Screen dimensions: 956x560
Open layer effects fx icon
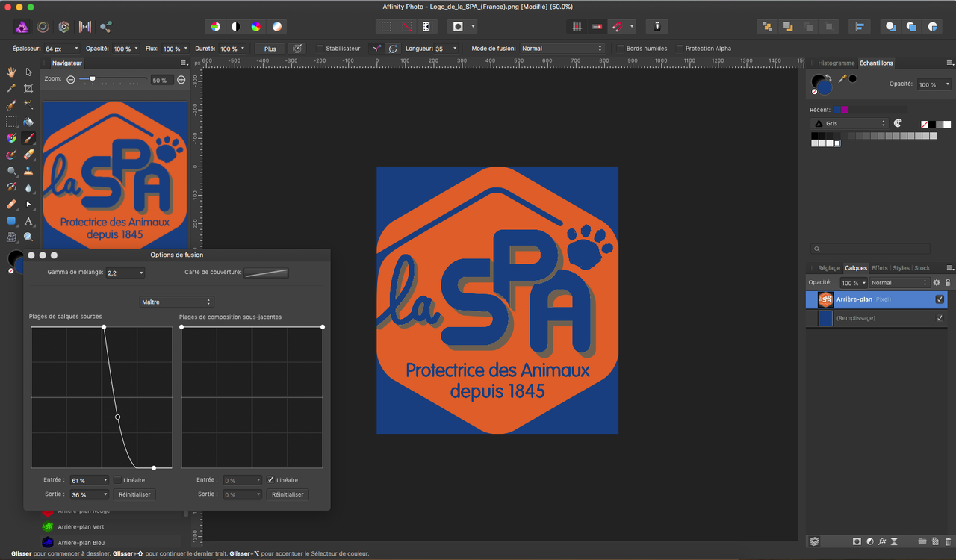coord(882,541)
